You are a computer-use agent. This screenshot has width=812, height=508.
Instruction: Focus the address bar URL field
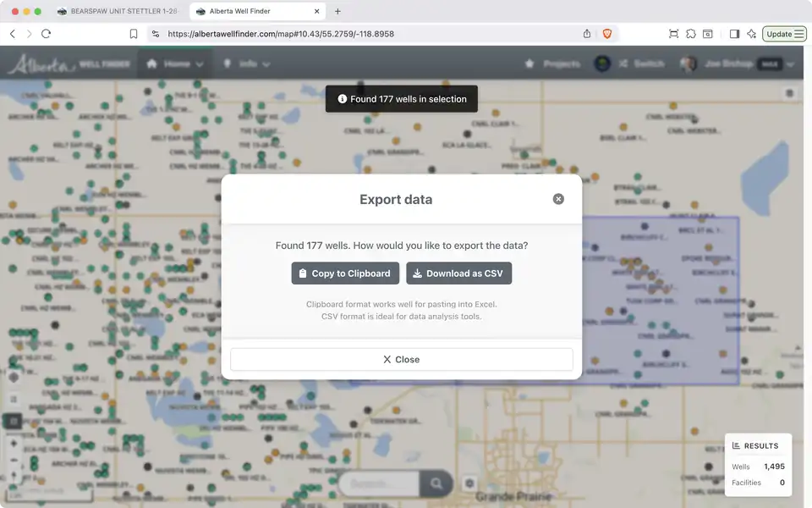[281, 34]
